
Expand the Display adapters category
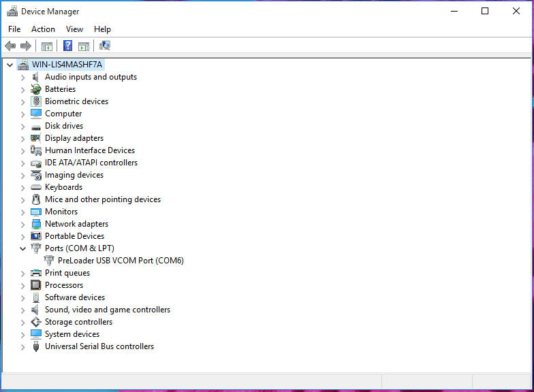(x=22, y=139)
